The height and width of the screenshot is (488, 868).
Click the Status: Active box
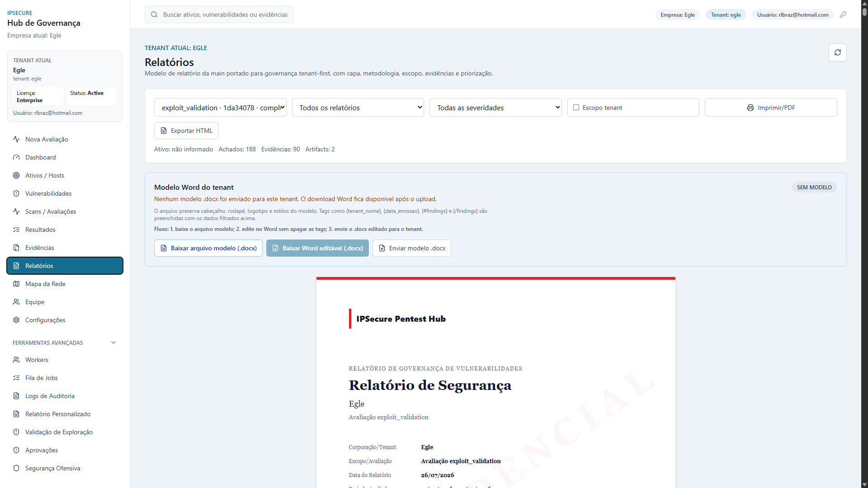[x=91, y=96]
